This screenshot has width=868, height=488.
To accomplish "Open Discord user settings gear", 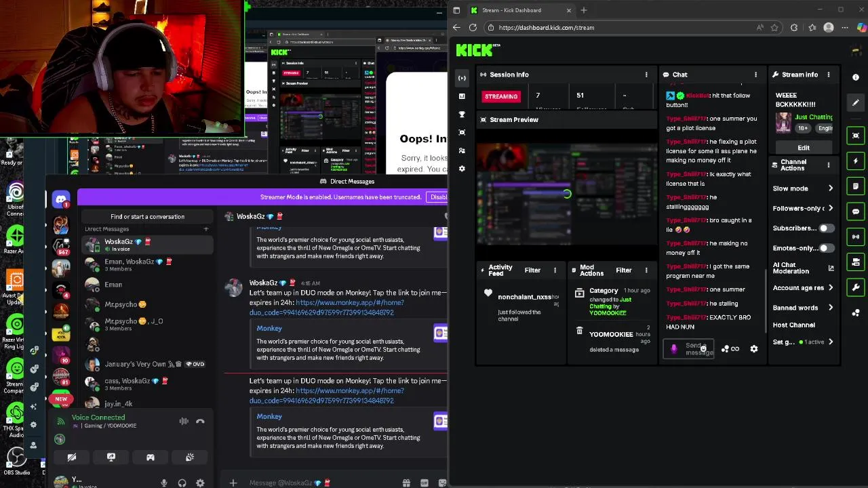I will tap(200, 483).
